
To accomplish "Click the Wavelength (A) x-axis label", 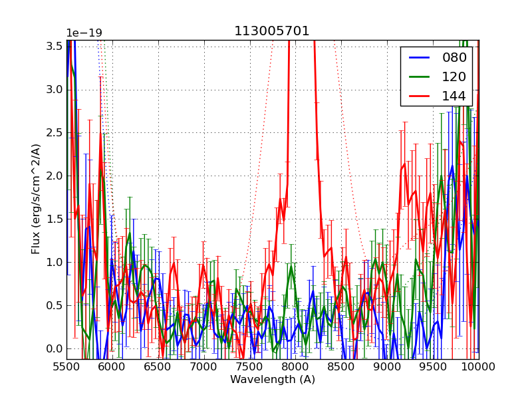I will click(x=273, y=380).
